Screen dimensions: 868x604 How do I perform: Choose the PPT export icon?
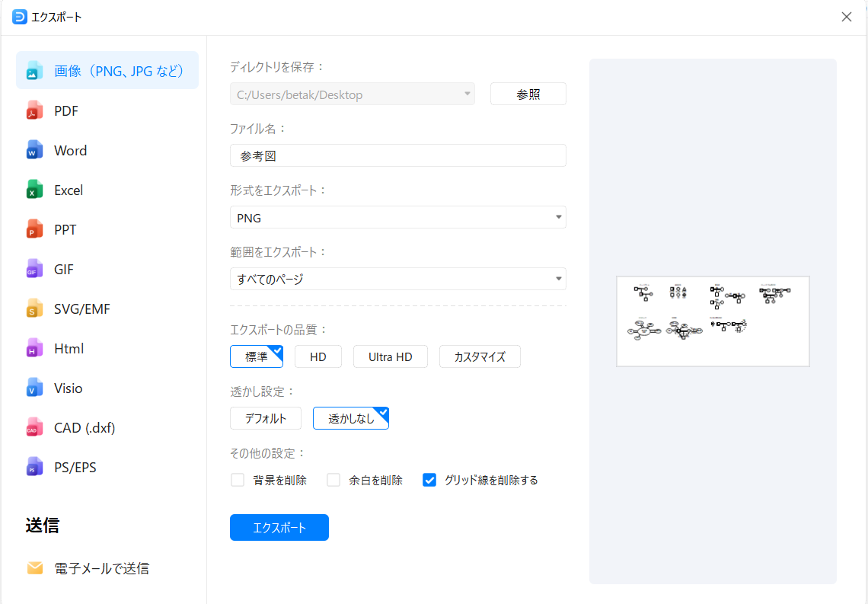[x=34, y=229]
